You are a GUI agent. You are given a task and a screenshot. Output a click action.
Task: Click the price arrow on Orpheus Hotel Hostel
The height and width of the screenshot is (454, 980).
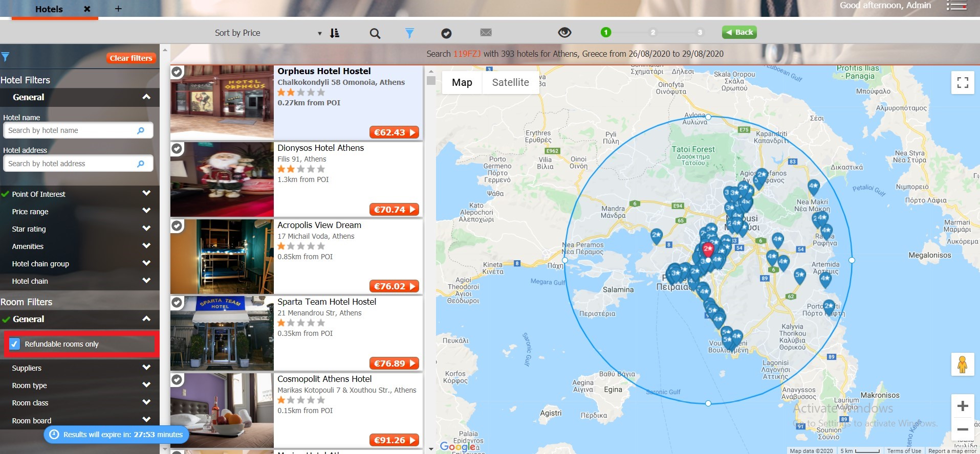pos(412,132)
